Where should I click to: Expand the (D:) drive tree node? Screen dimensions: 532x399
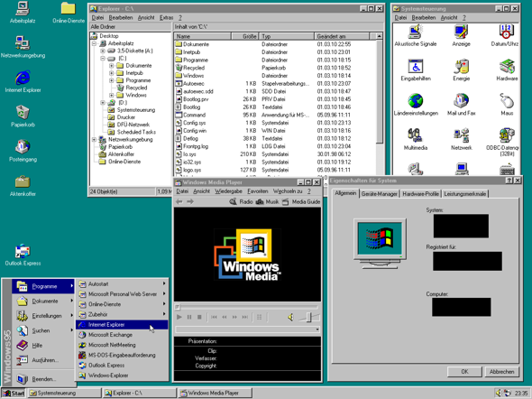(x=103, y=103)
